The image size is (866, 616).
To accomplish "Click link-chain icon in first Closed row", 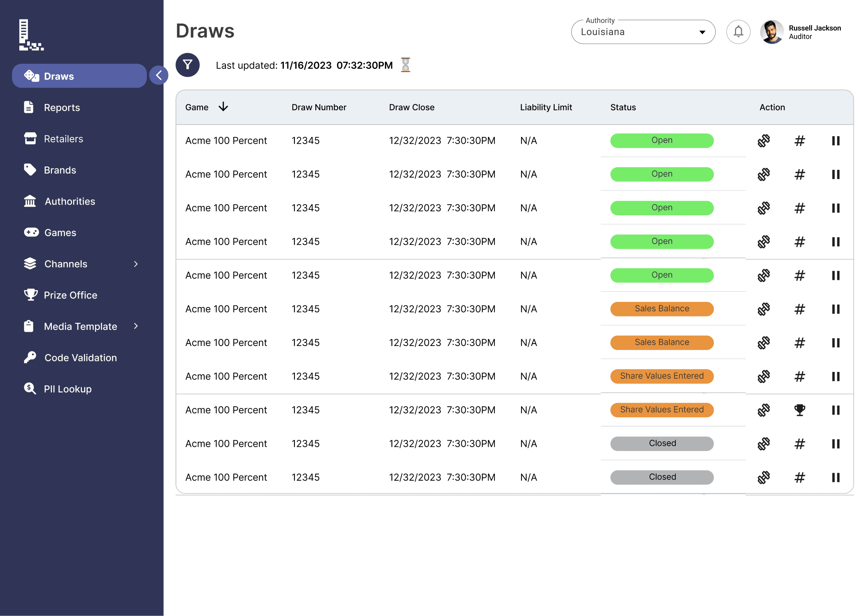I will click(x=764, y=444).
